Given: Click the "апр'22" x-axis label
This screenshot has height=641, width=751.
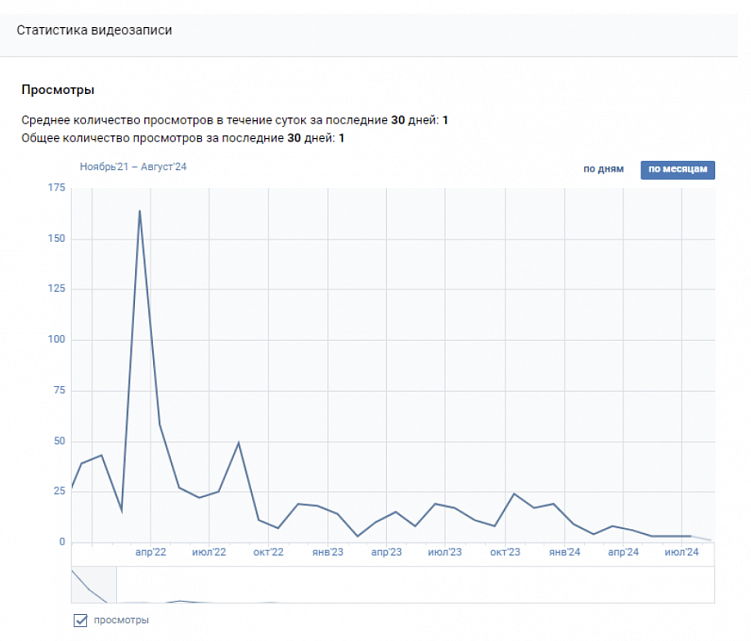Looking at the screenshot, I should point(151,552).
